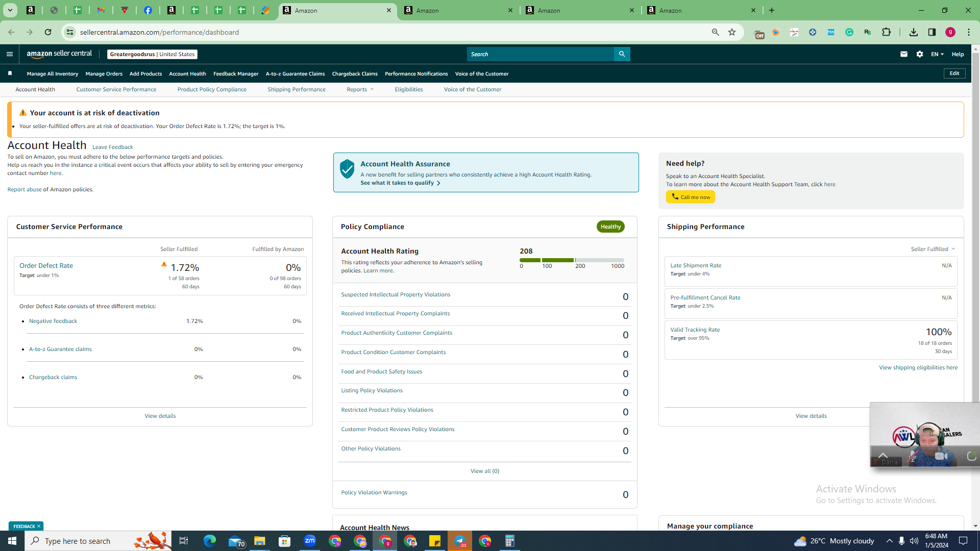Go back with the browser back arrow
Screen dimensions: 980x551
point(11,32)
